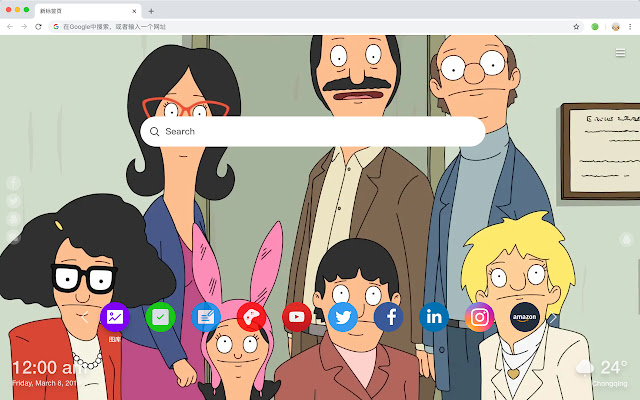Open a new tab with plus button
The height and width of the screenshot is (400, 640).
click(x=151, y=10)
